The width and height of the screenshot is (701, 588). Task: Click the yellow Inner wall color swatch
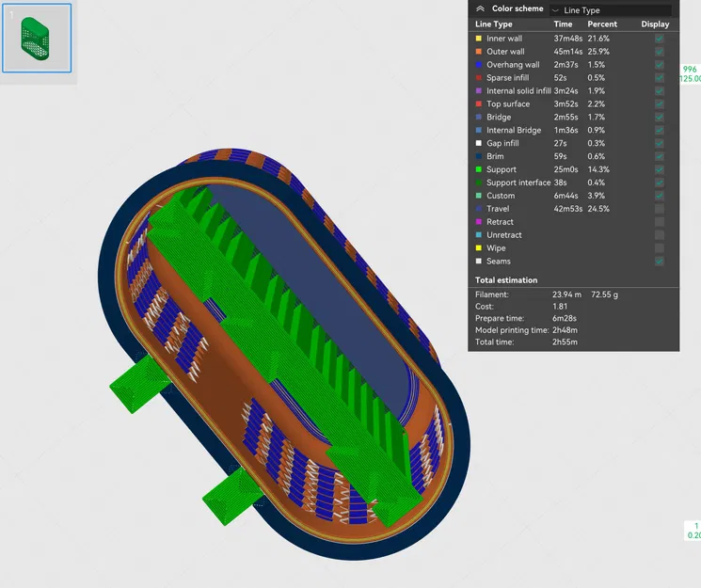click(479, 39)
